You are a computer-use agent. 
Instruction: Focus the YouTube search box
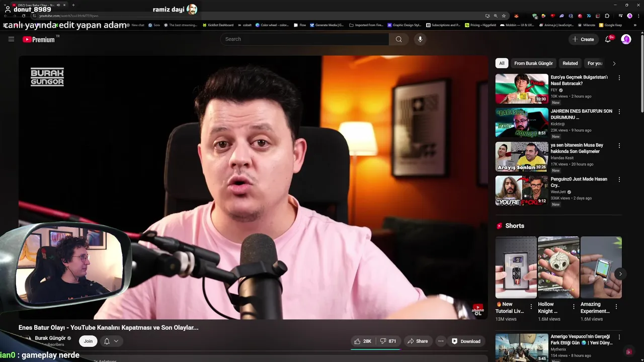[304, 39]
